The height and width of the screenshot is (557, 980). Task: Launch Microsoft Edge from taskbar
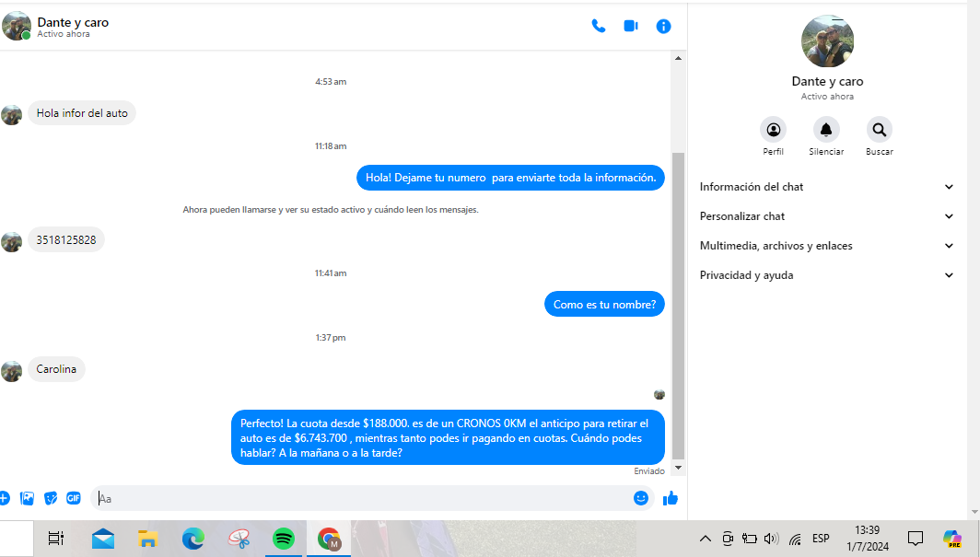(x=193, y=539)
